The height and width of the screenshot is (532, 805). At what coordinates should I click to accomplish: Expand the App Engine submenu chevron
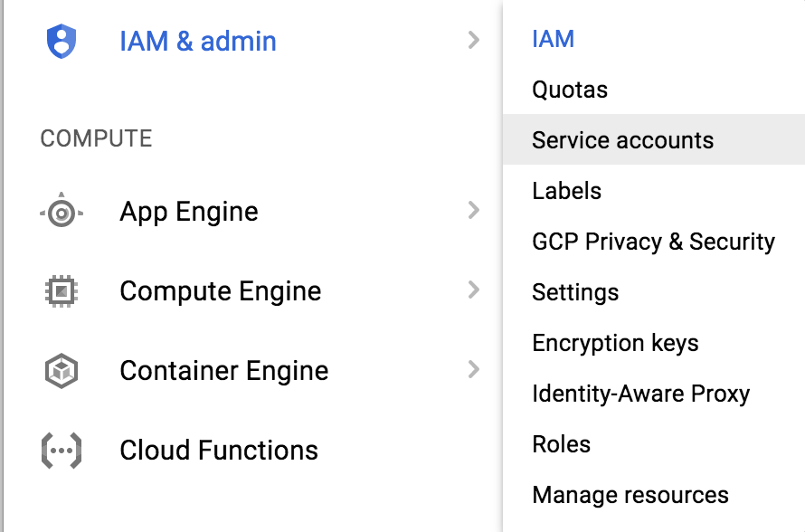(x=473, y=211)
